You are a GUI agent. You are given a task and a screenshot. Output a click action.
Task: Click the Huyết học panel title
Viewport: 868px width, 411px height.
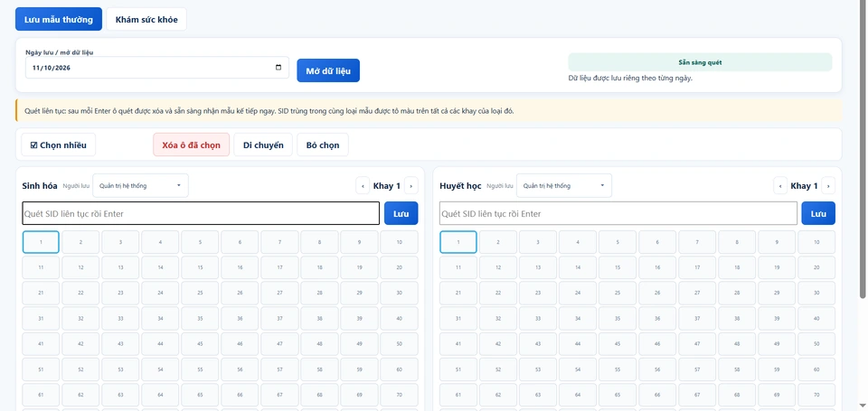coord(460,186)
